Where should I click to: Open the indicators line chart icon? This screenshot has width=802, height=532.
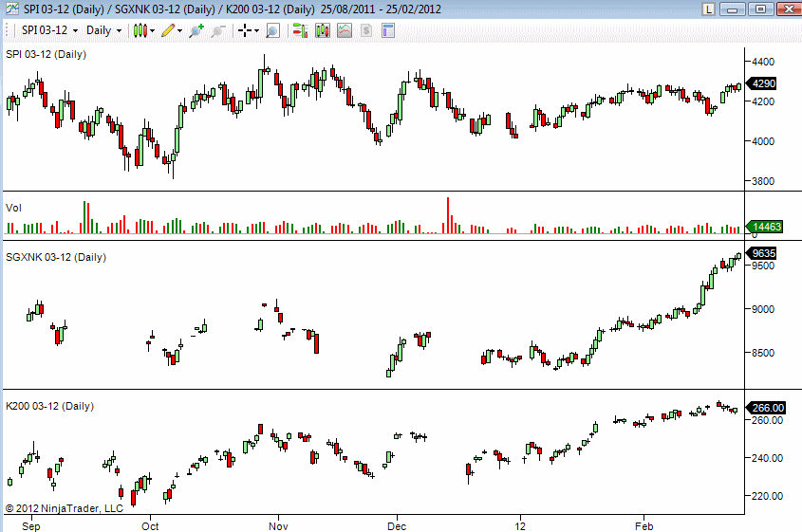[x=345, y=30]
